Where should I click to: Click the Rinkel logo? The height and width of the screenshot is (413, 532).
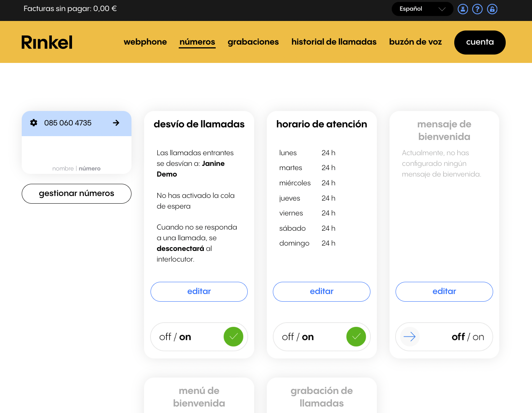(46, 42)
